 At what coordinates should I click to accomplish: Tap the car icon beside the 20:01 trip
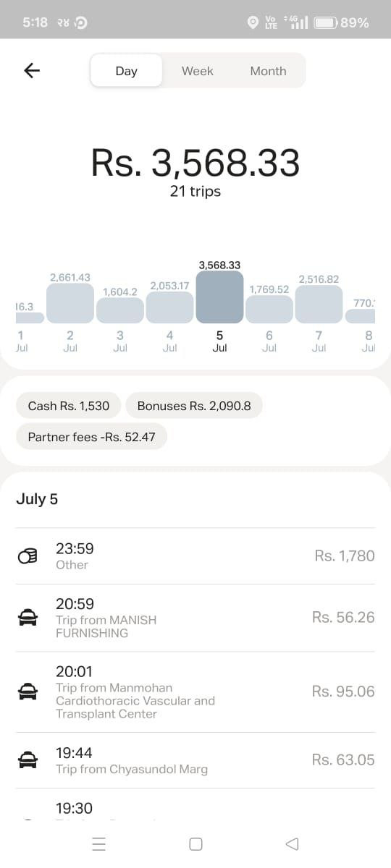point(27,692)
